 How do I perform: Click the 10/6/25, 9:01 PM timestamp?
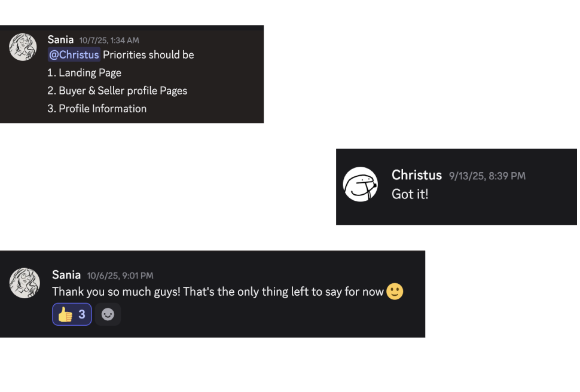(x=120, y=275)
